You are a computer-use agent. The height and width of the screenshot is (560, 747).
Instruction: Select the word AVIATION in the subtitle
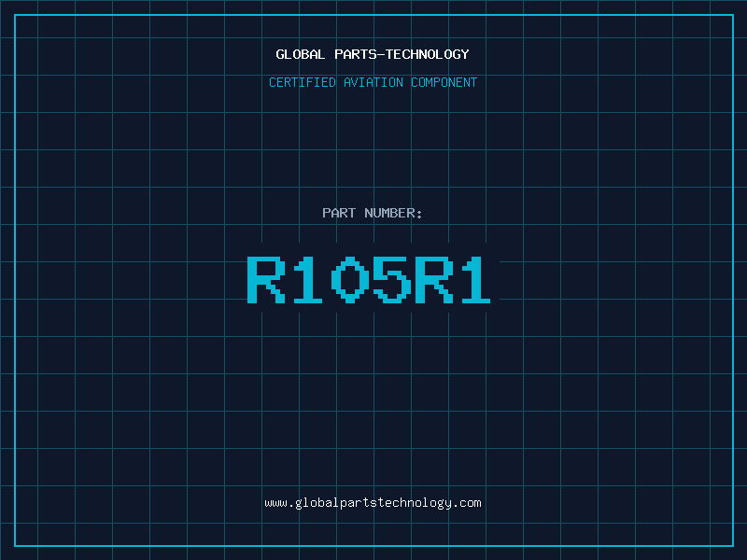tap(373, 82)
